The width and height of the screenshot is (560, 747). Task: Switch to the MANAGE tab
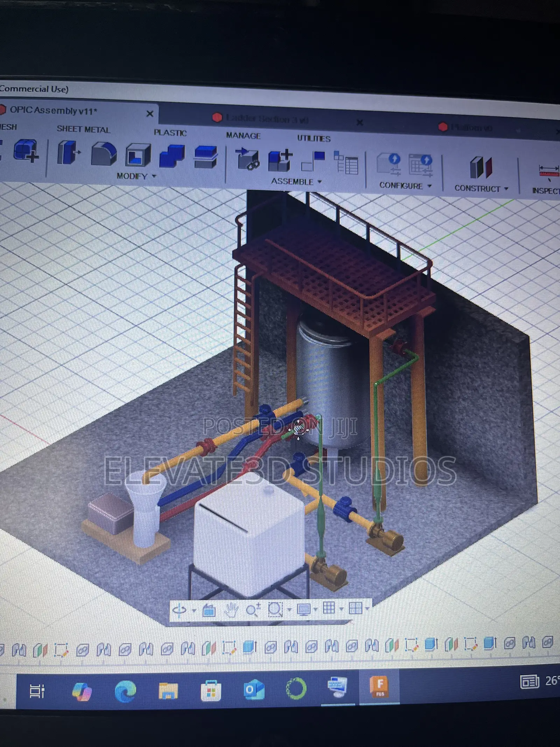[243, 135]
